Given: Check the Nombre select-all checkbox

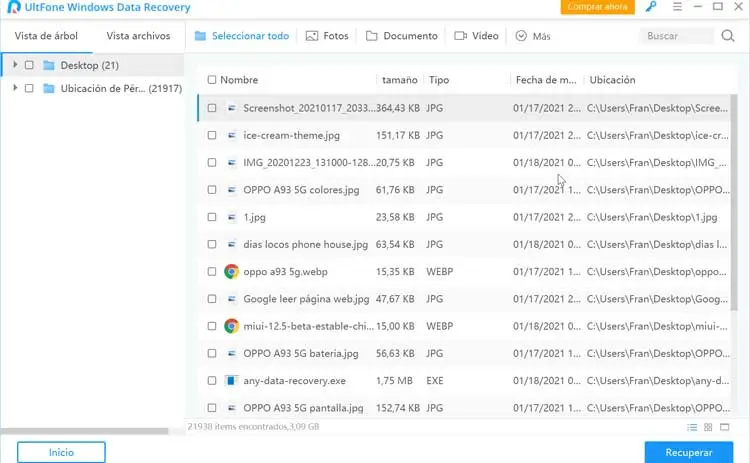Looking at the screenshot, I should pyautogui.click(x=212, y=80).
